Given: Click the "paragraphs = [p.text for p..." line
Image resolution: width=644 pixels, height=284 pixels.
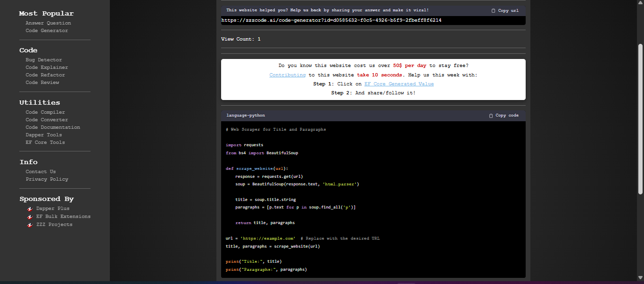Looking at the screenshot, I should coord(296,207).
